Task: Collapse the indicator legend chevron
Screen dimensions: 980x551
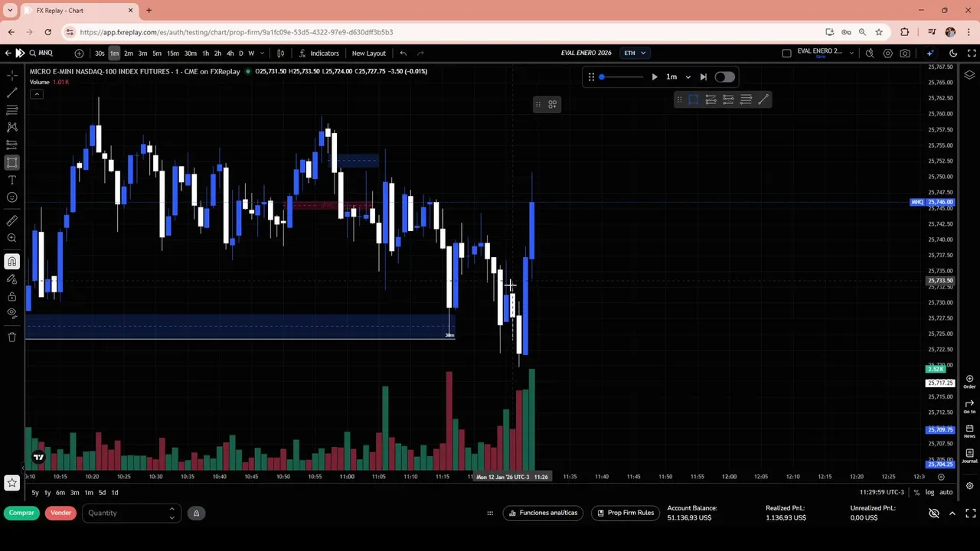Action: click(36, 93)
